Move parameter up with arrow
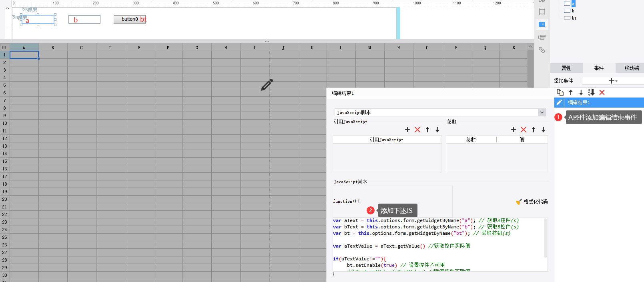 pyautogui.click(x=534, y=130)
